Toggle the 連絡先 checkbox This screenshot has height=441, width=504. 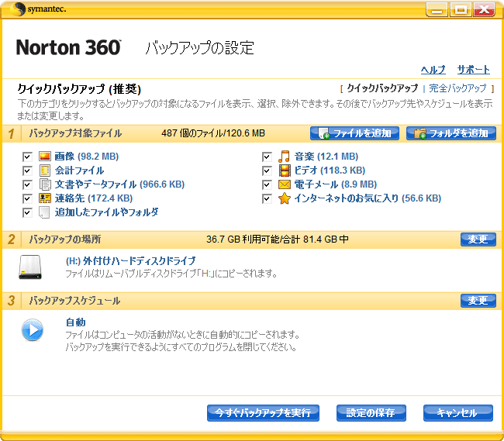click(27, 198)
